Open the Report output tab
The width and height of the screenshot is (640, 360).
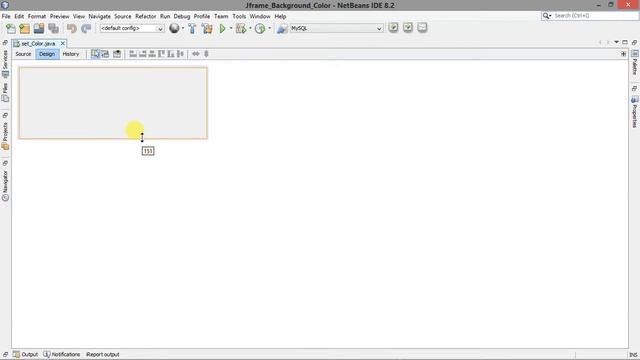(x=102, y=354)
